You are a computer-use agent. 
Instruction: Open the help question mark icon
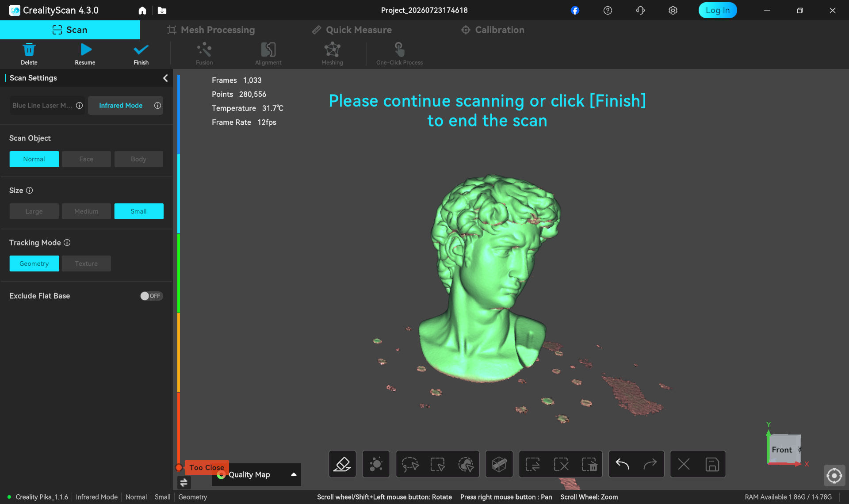click(608, 10)
